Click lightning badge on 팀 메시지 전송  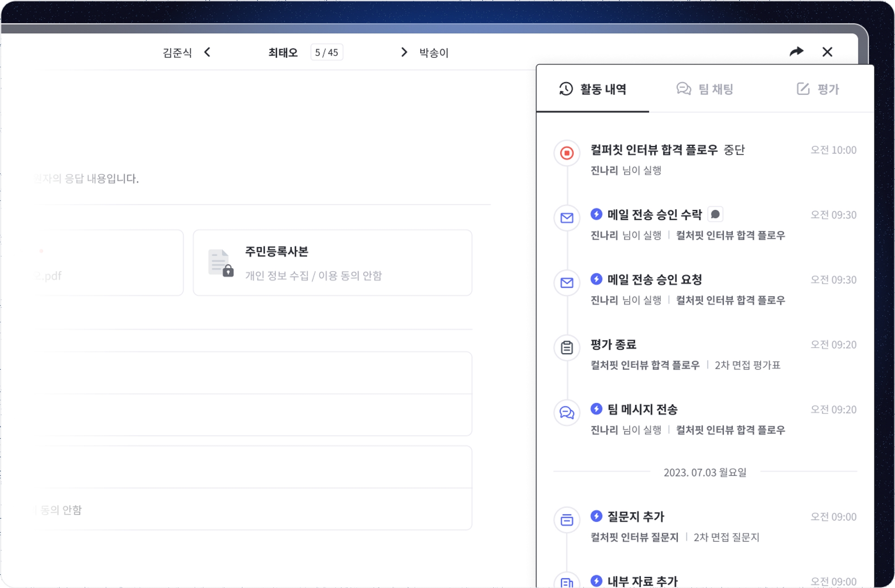click(x=596, y=409)
